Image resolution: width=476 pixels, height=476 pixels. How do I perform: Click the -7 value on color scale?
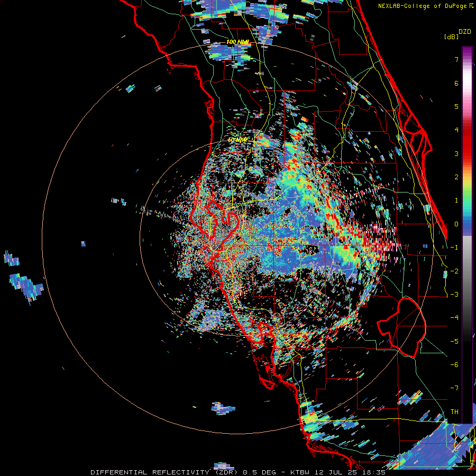[x=454, y=388]
